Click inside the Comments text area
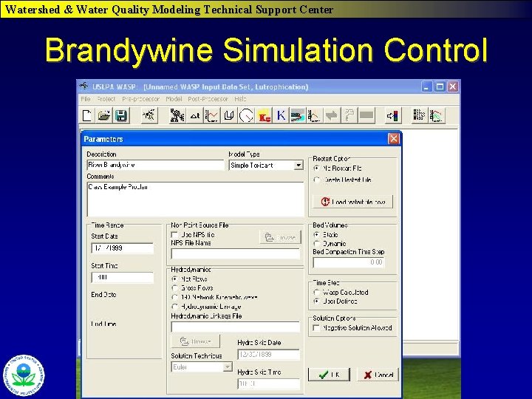Image resolution: width=532 pixels, height=399 pixels. [195, 199]
